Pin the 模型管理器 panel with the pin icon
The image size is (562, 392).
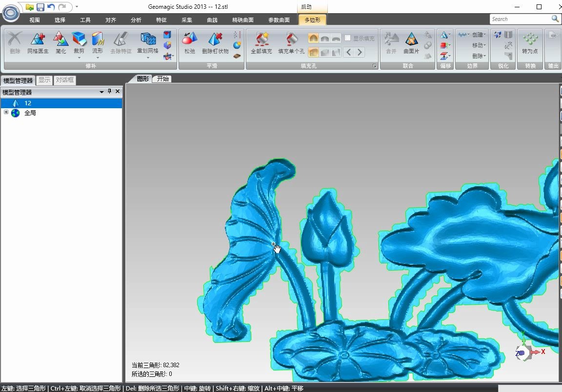click(x=109, y=91)
